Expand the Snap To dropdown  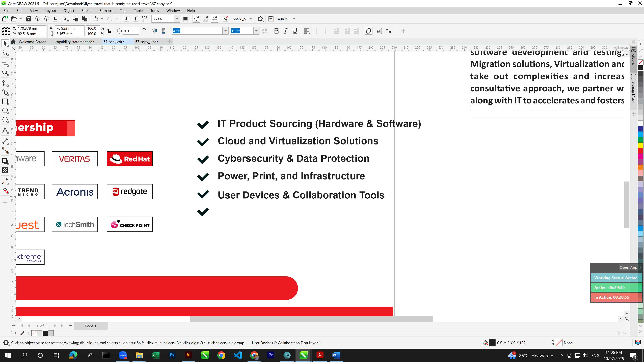point(251,19)
